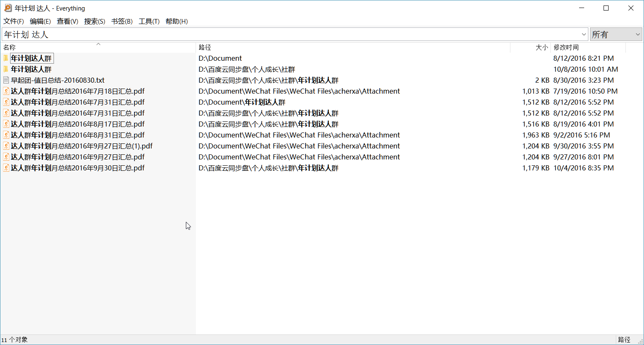This screenshot has width=644, height=345.
Task: Sort by the 名称 column header
Action: pos(99,48)
